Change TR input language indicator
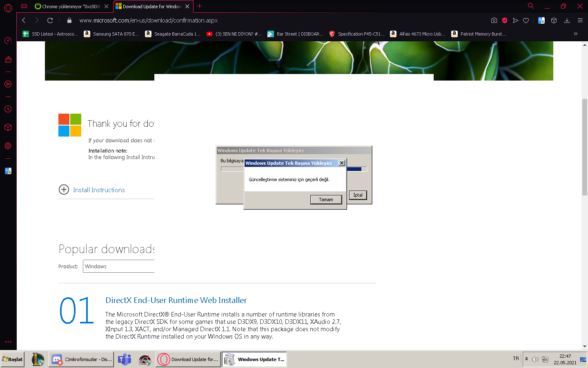Image resolution: width=588 pixels, height=368 pixels. (516, 359)
